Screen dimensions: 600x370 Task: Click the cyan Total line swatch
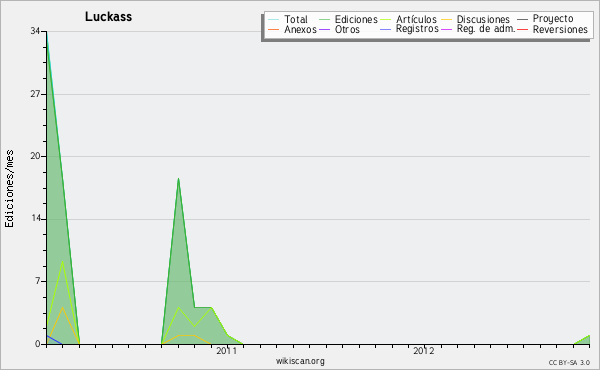(x=274, y=19)
